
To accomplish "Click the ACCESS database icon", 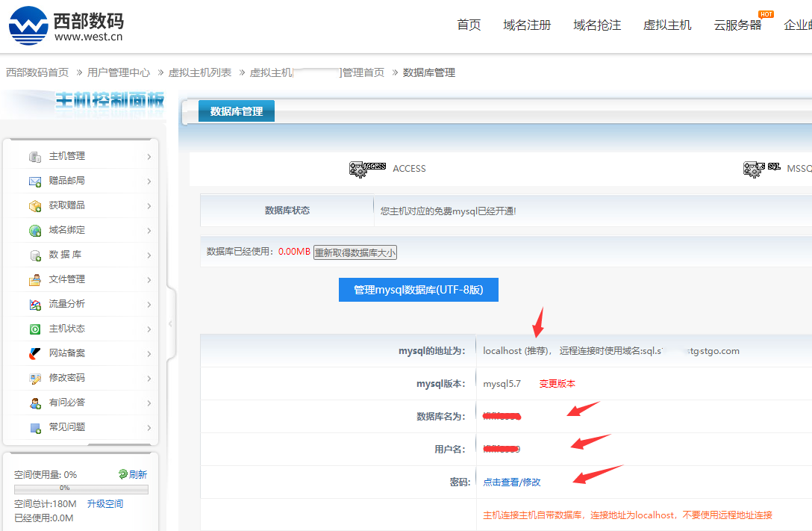I will (367, 169).
